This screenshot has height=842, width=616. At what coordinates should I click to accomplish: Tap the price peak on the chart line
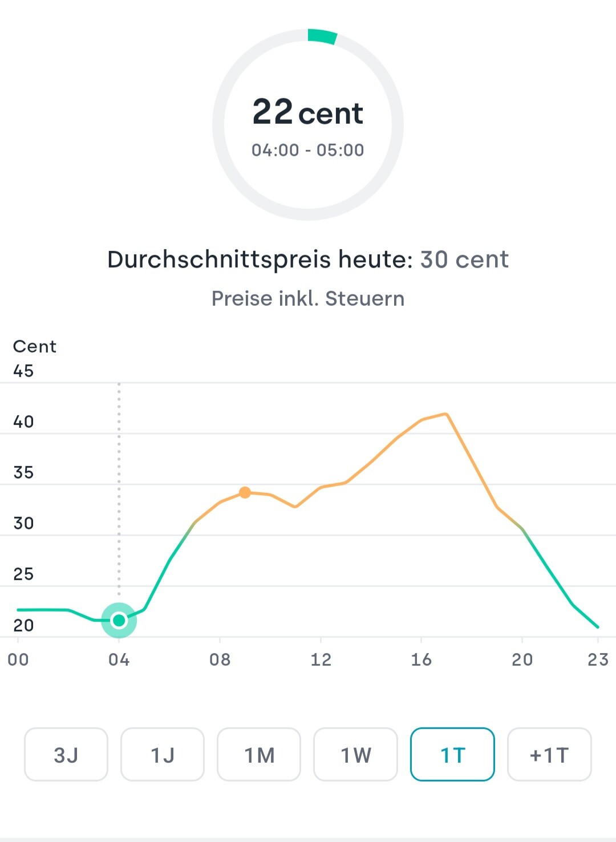(x=446, y=414)
